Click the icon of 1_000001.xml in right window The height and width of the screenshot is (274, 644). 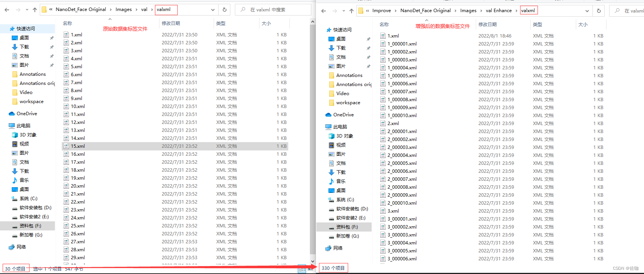tap(383, 44)
